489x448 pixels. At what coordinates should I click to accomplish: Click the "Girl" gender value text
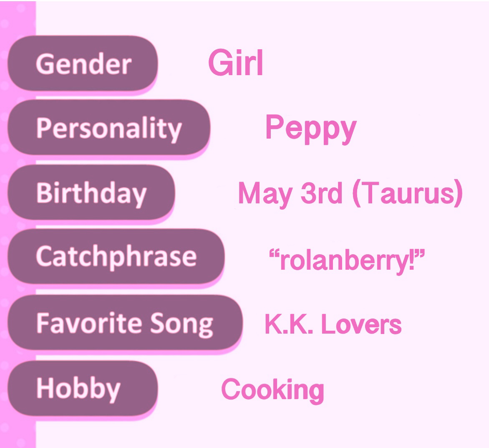(236, 63)
